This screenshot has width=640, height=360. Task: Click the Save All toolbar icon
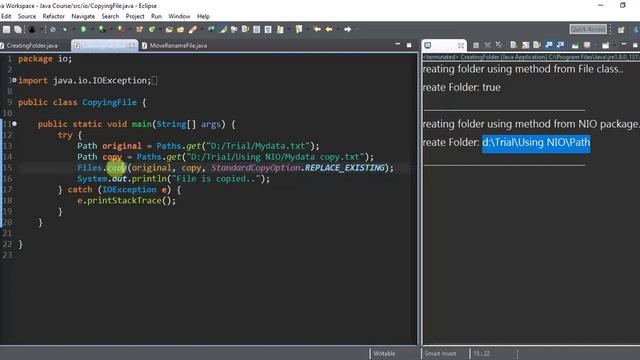(18, 29)
